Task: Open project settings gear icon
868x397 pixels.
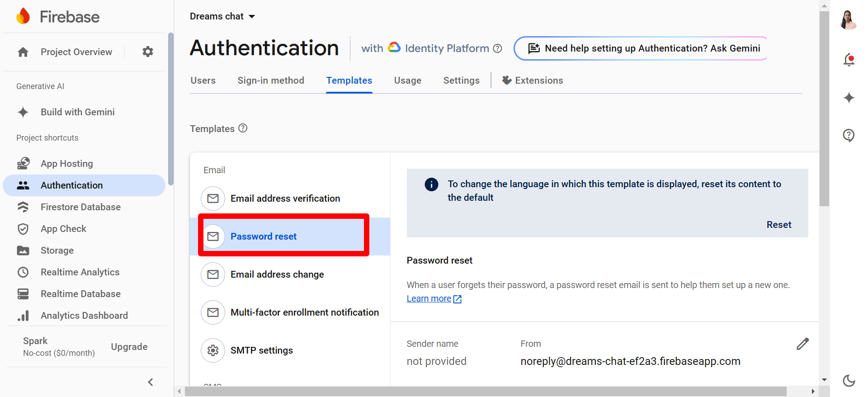Action: click(148, 52)
